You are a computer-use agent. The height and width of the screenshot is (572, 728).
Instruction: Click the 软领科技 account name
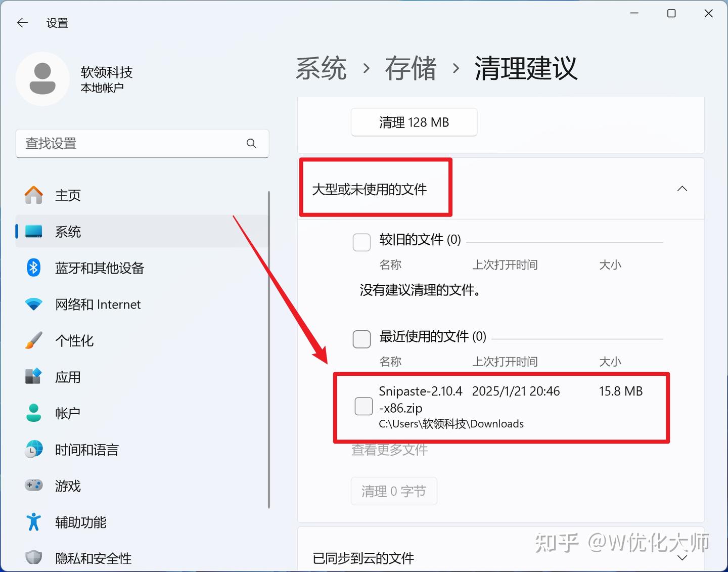107,72
